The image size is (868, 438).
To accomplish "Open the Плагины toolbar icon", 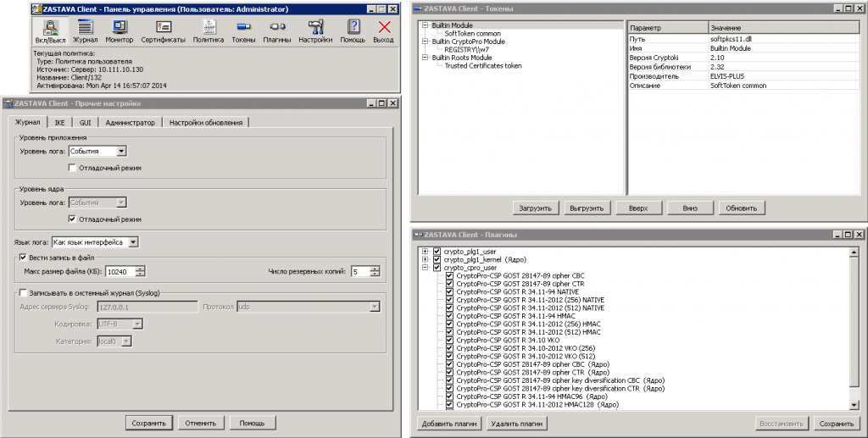I will click(277, 31).
